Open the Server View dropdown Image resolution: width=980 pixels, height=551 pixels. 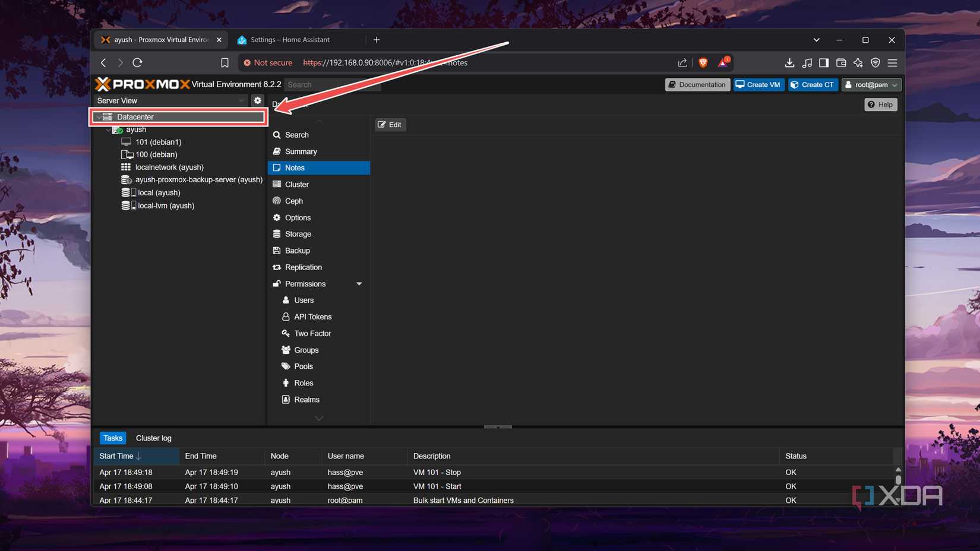tap(241, 100)
